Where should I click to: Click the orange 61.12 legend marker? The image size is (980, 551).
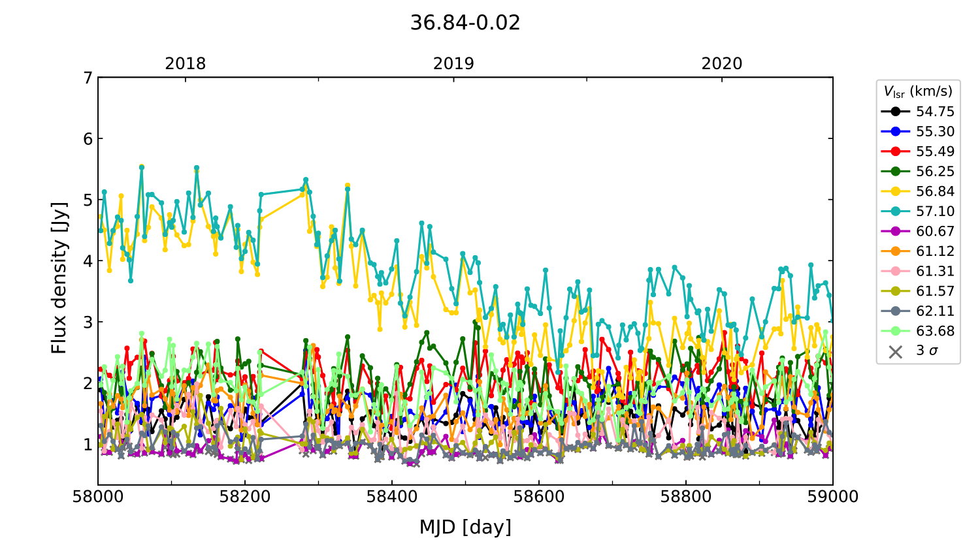pyautogui.click(x=895, y=251)
